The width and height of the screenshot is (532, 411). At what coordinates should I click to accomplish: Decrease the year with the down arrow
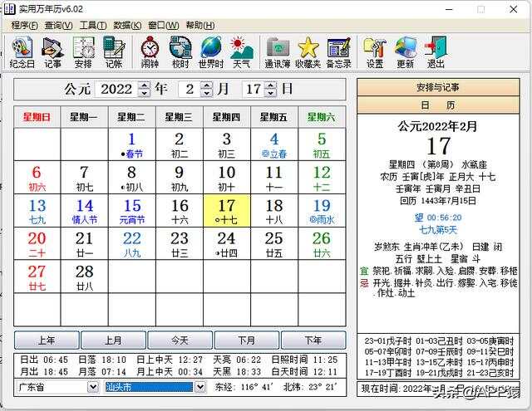pyautogui.click(x=144, y=93)
